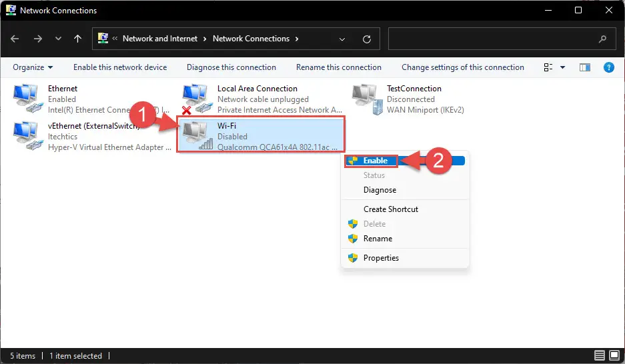The image size is (625, 364).
Task: Expand chevron after Network and Internet breadcrumb
Action: (x=205, y=39)
